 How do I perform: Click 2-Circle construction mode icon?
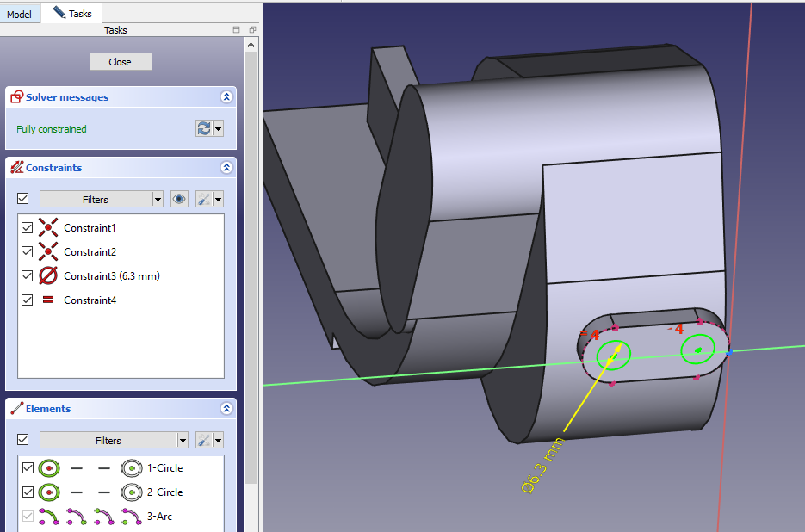click(132, 492)
